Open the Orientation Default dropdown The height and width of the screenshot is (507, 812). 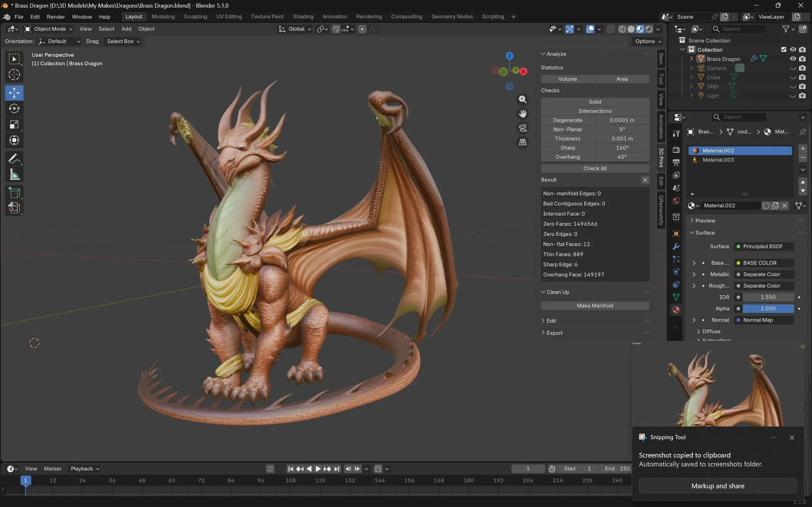[59, 41]
